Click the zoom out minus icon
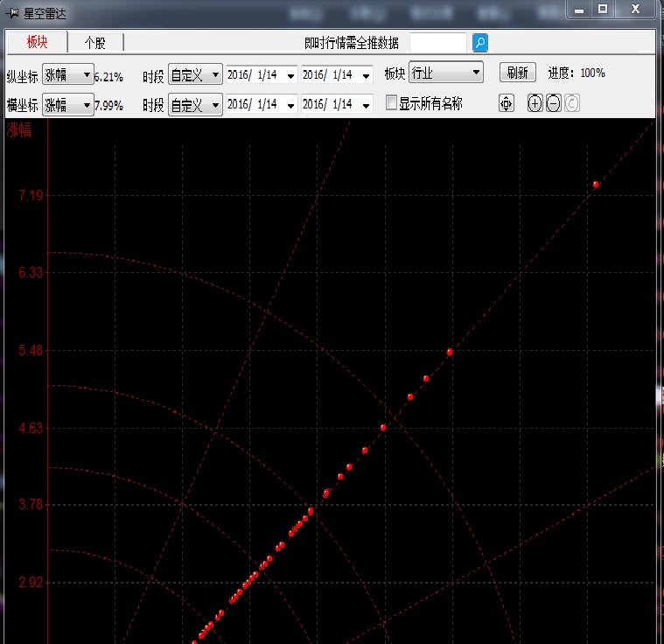Viewport: 664px width, 644px height. [554, 104]
